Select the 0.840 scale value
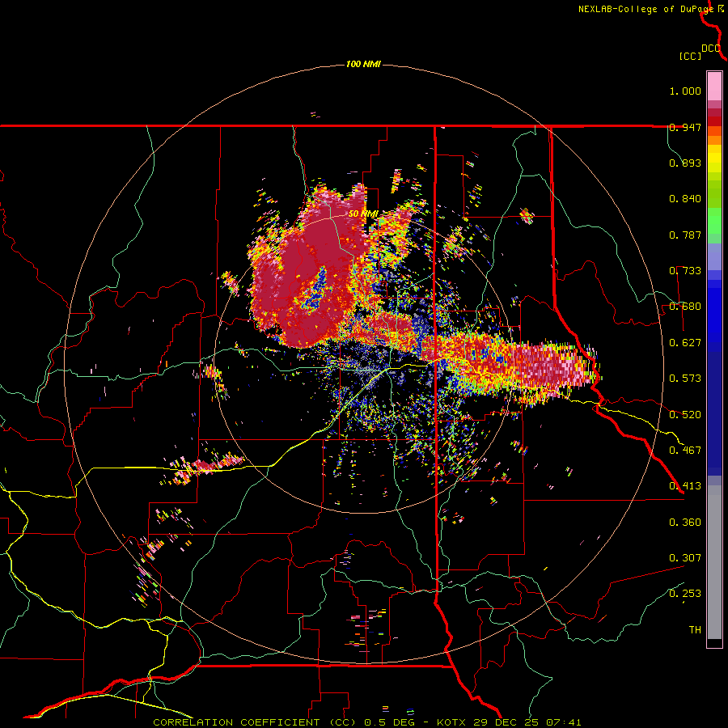Screen dimensions: 728x728 coord(685,199)
